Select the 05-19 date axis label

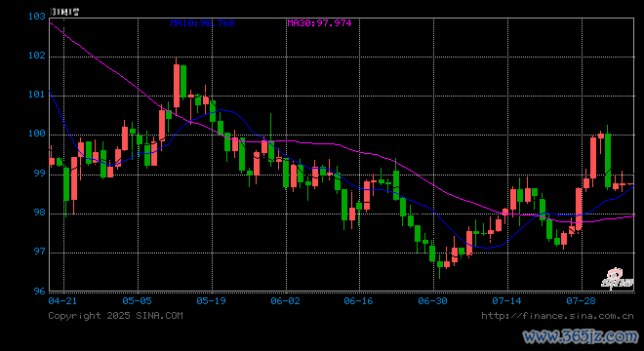[x=211, y=301]
